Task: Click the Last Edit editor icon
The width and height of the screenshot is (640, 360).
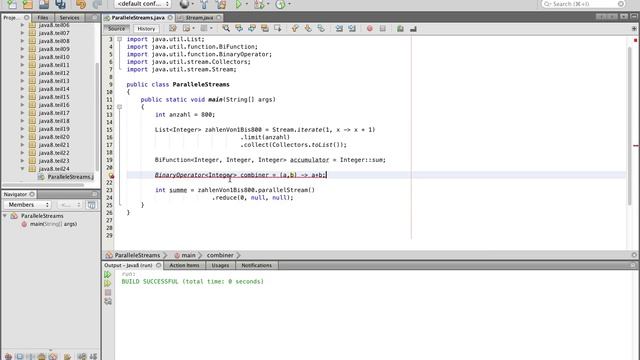Action: (173, 29)
